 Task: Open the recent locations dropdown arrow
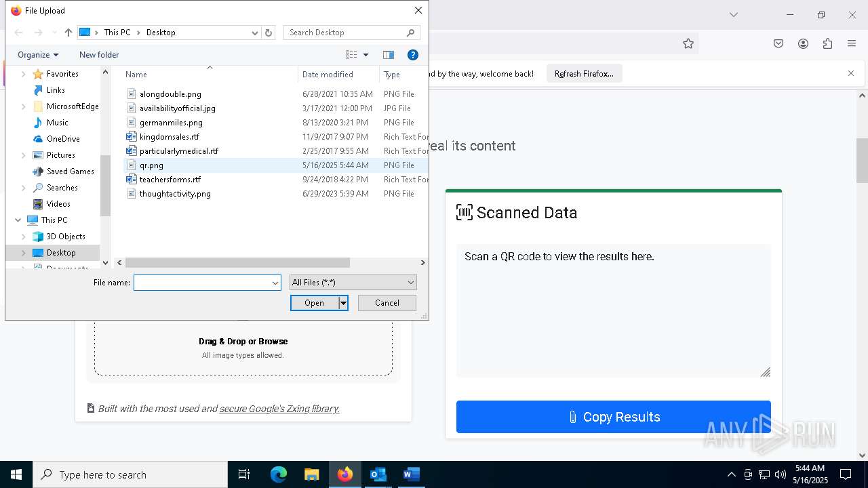tap(54, 33)
